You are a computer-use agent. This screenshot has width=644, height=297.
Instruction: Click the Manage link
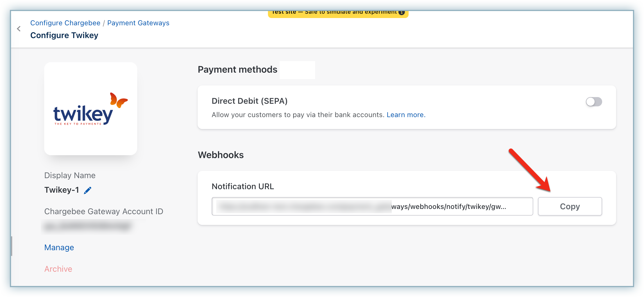coord(59,247)
